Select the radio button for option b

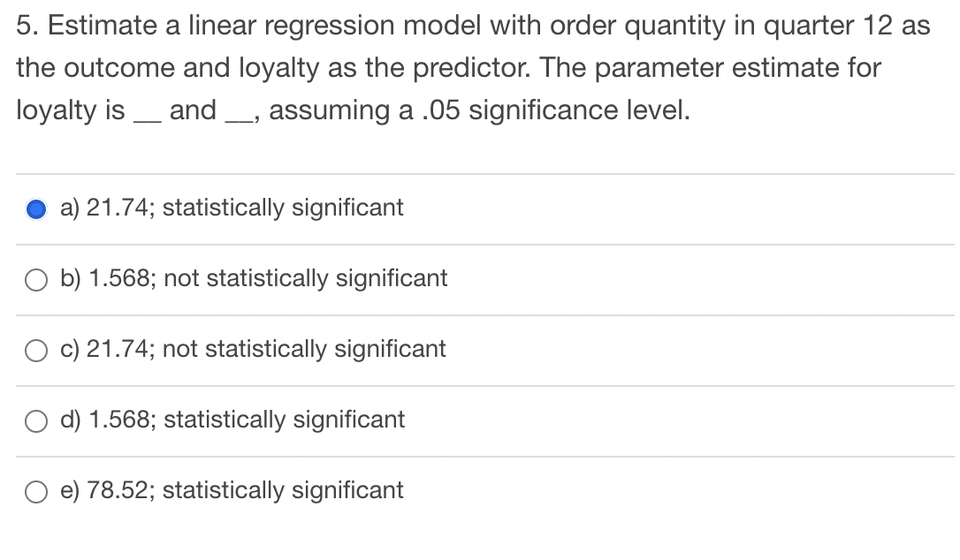pyautogui.click(x=35, y=280)
